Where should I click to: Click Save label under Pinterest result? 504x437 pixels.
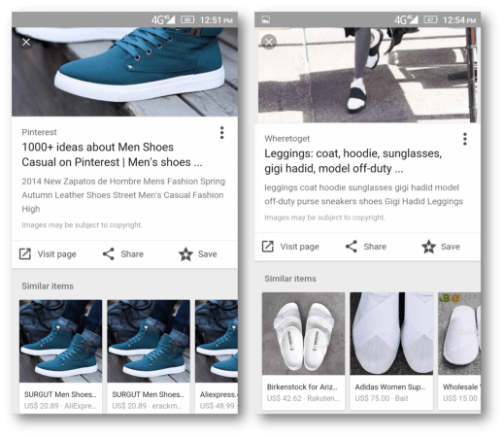click(x=208, y=254)
